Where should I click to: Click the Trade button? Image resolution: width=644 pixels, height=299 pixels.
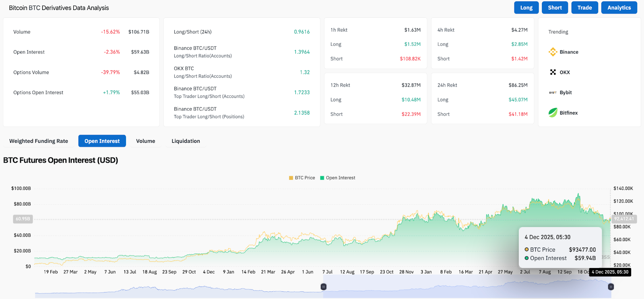[x=584, y=8]
